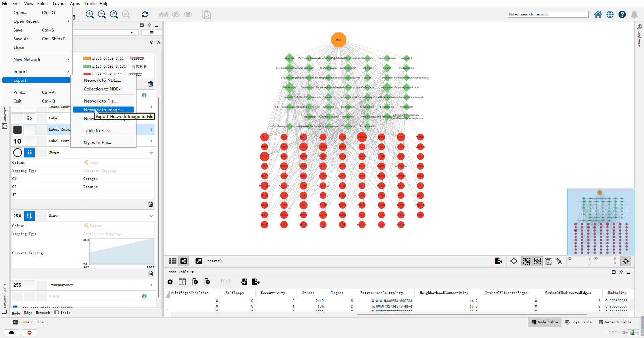
Task: Click the show/hide columns icon in the Node Table
Action: pyautogui.click(x=182, y=282)
